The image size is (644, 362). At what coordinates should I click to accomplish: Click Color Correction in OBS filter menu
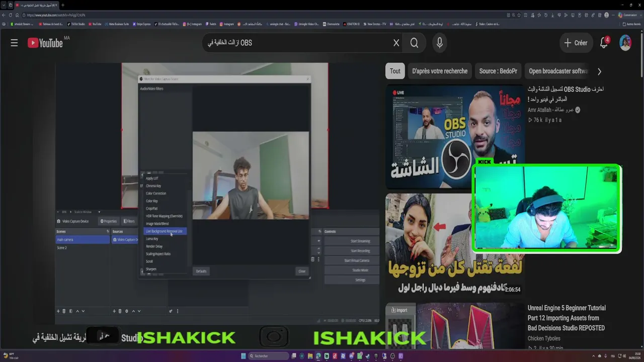pos(156,194)
